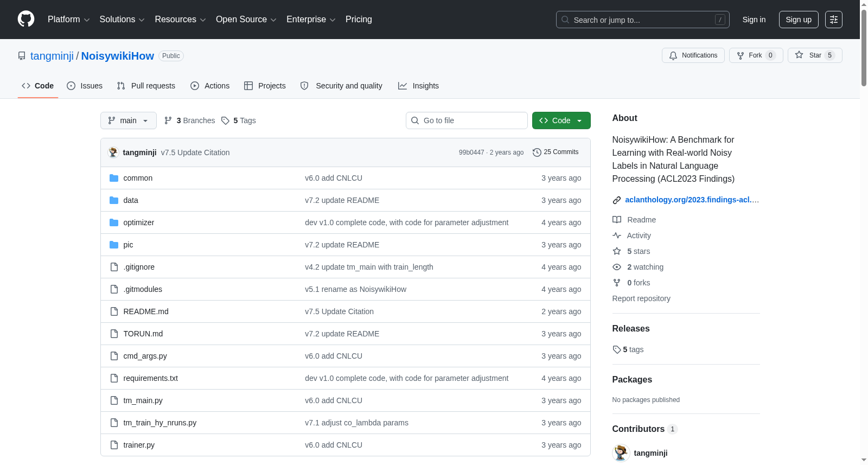This screenshot has height=465, width=868.
Task: Expand the Enterprise menu
Action: coord(311,20)
